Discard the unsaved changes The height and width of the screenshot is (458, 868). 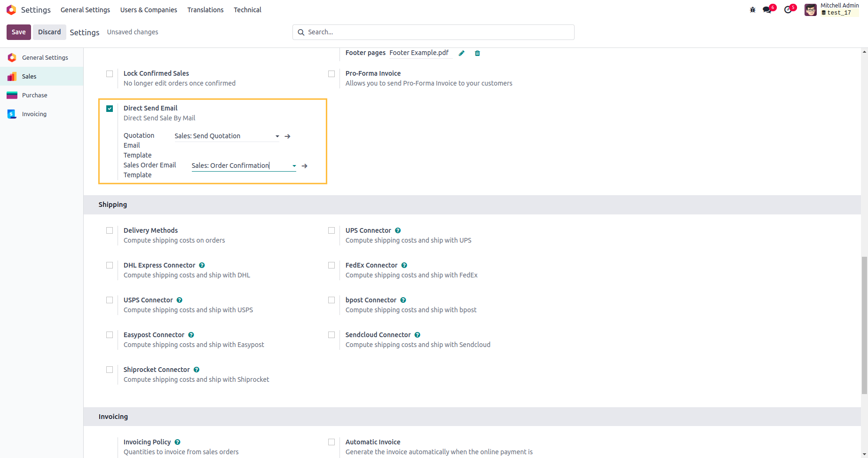coord(49,32)
